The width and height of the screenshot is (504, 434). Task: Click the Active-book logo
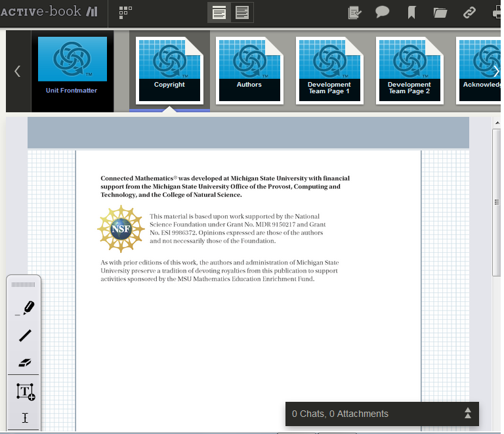[x=49, y=12]
